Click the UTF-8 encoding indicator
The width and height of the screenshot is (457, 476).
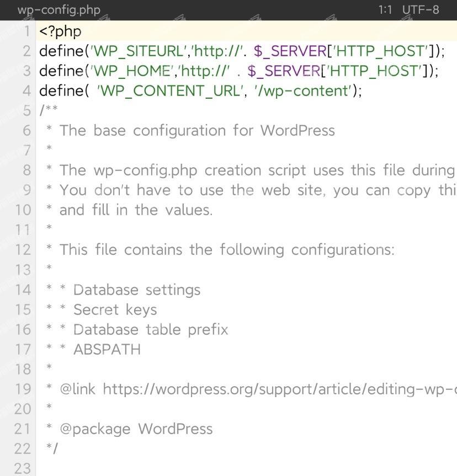click(421, 10)
